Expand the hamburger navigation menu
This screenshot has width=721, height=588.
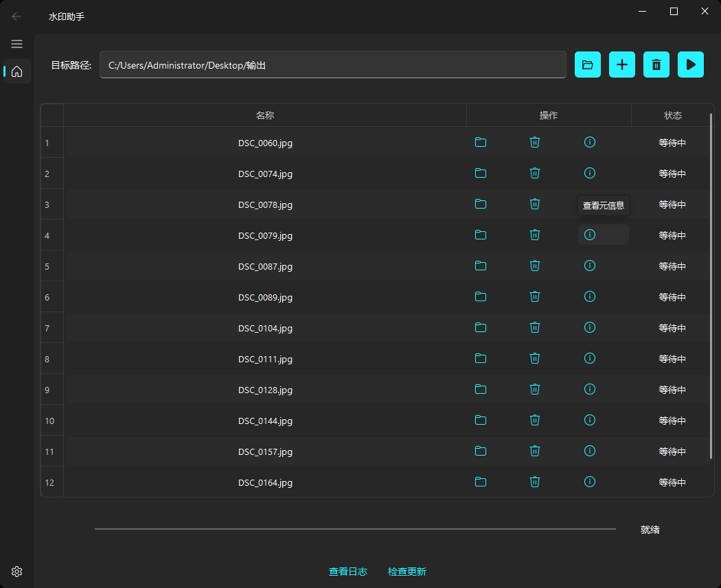click(17, 44)
